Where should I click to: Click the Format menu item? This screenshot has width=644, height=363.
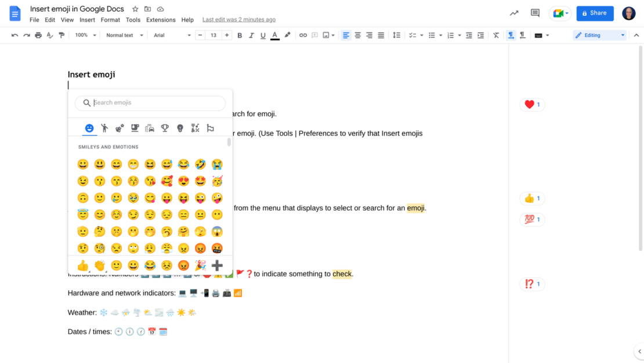[110, 19]
